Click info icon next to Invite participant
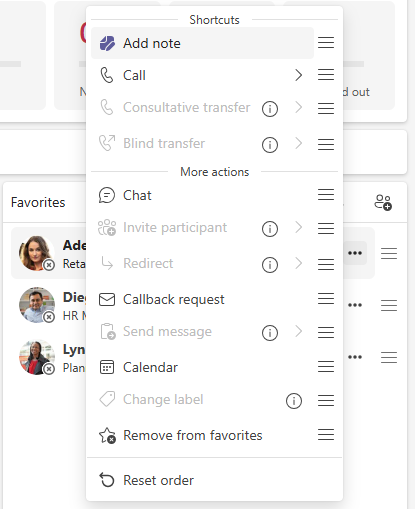The height and width of the screenshot is (509, 415). (270, 229)
